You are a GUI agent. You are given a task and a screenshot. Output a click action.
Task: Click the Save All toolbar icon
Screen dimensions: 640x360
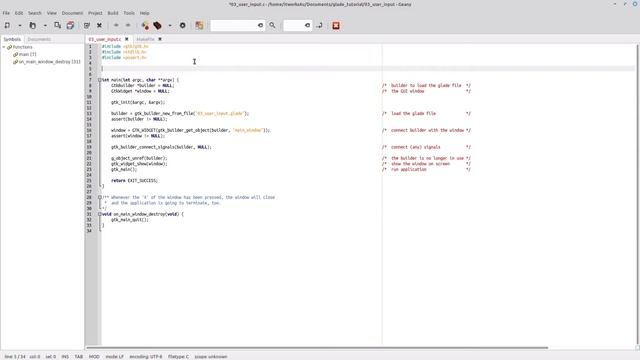tap(70, 25)
